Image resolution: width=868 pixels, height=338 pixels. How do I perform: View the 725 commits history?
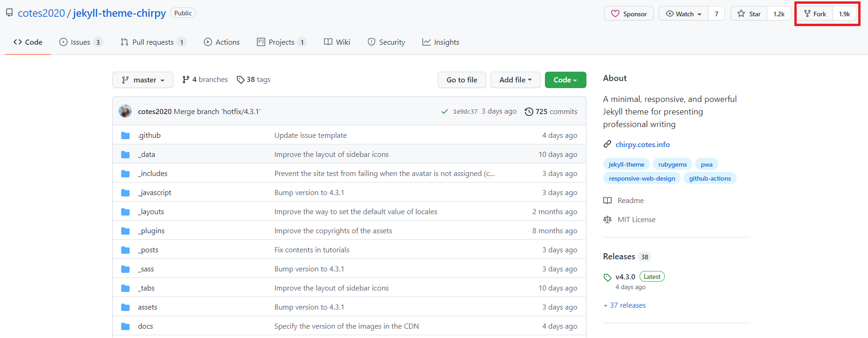551,112
